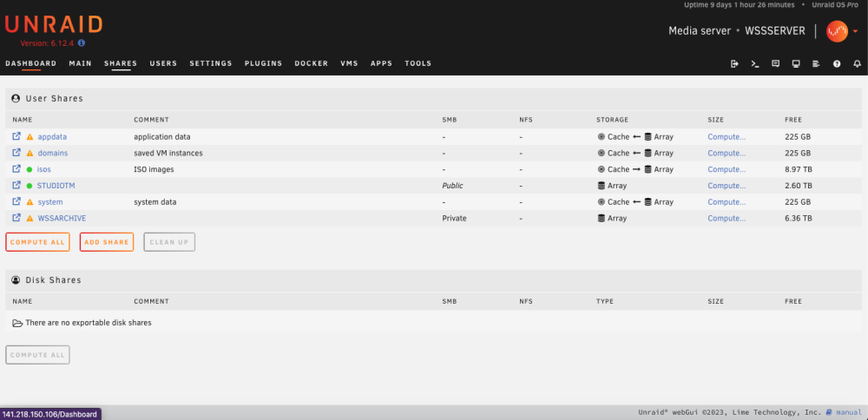Click browse icon for appdata share
The width and height of the screenshot is (868, 420).
pos(16,136)
